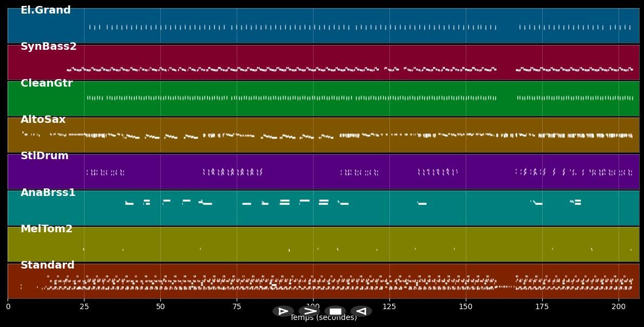Select the Standard drum track label
The image size is (644, 327).
pos(48,265)
